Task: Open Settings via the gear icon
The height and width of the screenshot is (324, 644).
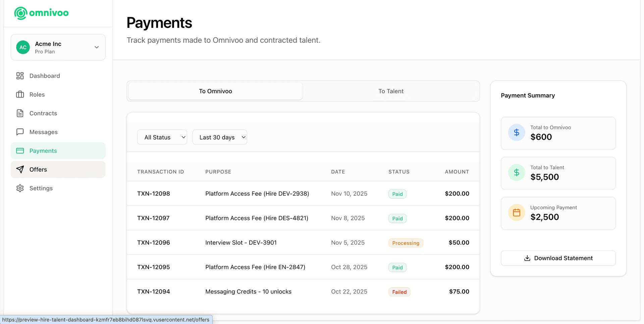Action: click(x=20, y=188)
